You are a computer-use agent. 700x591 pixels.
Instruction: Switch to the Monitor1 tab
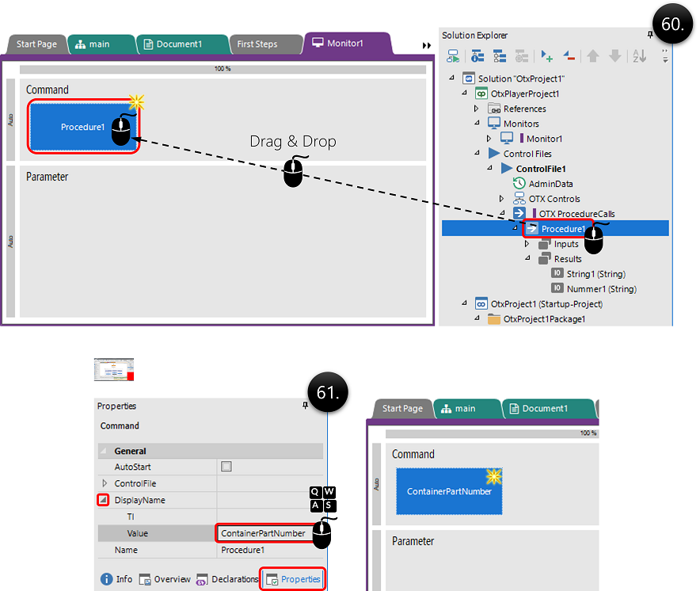pyautogui.click(x=347, y=44)
